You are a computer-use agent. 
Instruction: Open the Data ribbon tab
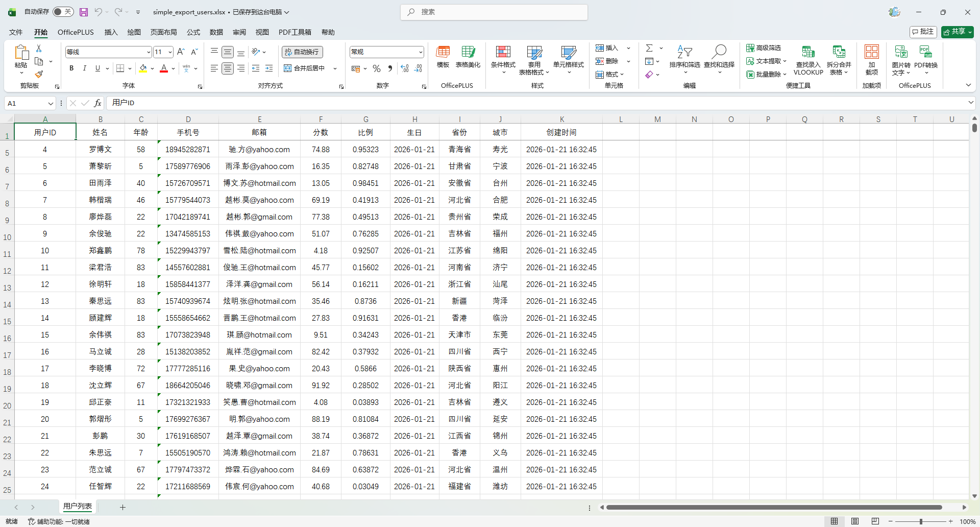tap(216, 32)
